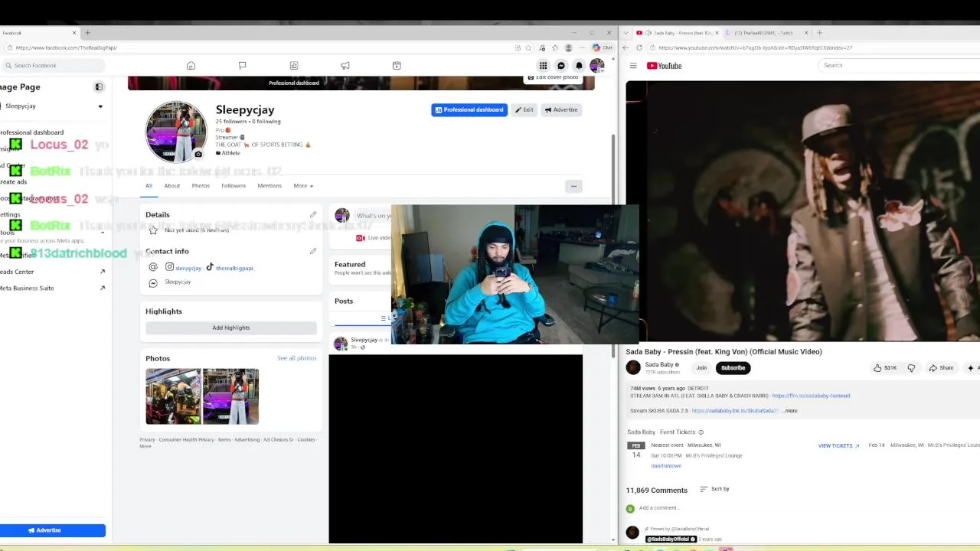The image size is (980, 551).
Task: Open new tab in YouTube browser
Action: (819, 33)
